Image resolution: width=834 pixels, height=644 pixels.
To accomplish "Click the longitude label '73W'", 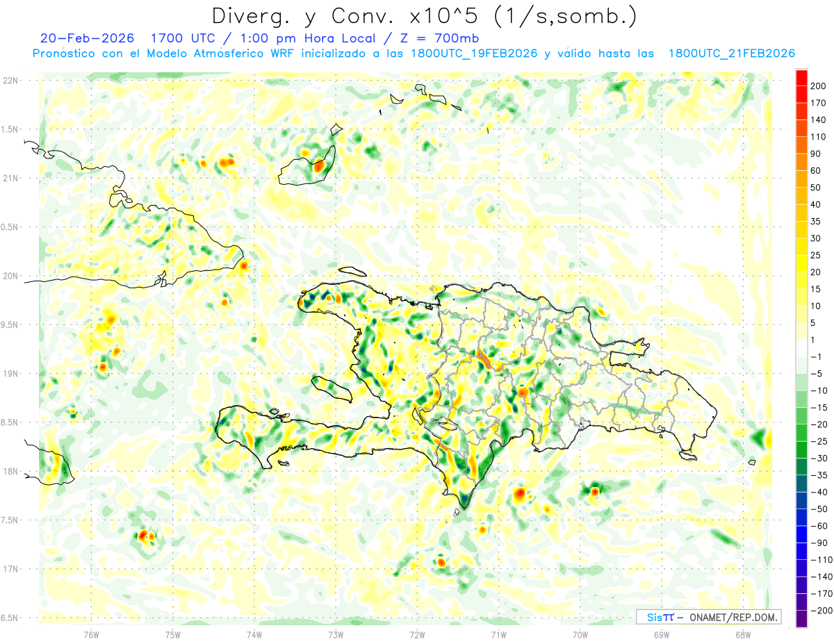I will [336, 634].
